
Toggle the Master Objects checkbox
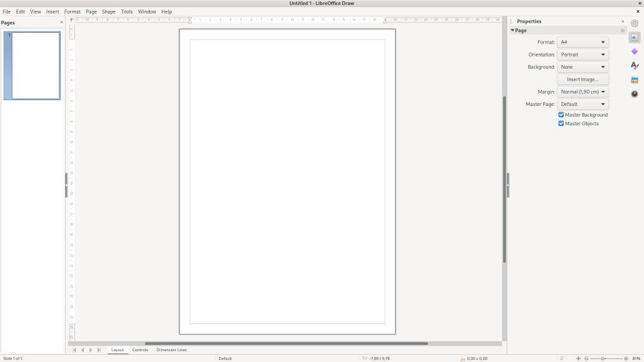(x=561, y=124)
